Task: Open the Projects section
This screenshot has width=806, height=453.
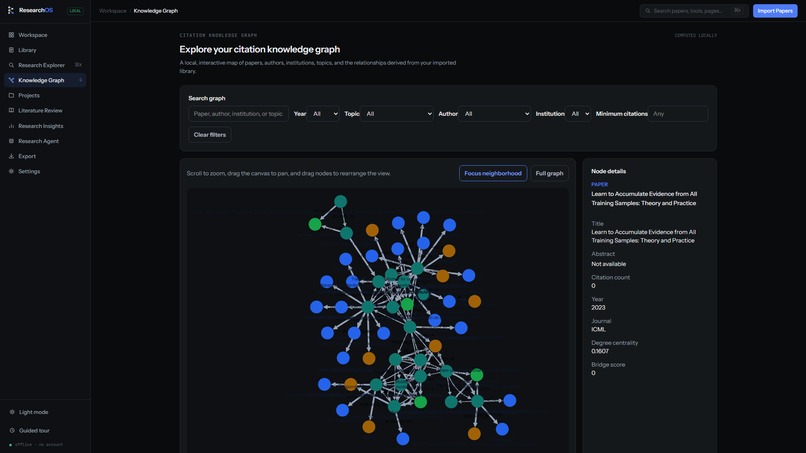Action: (x=45, y=95)
